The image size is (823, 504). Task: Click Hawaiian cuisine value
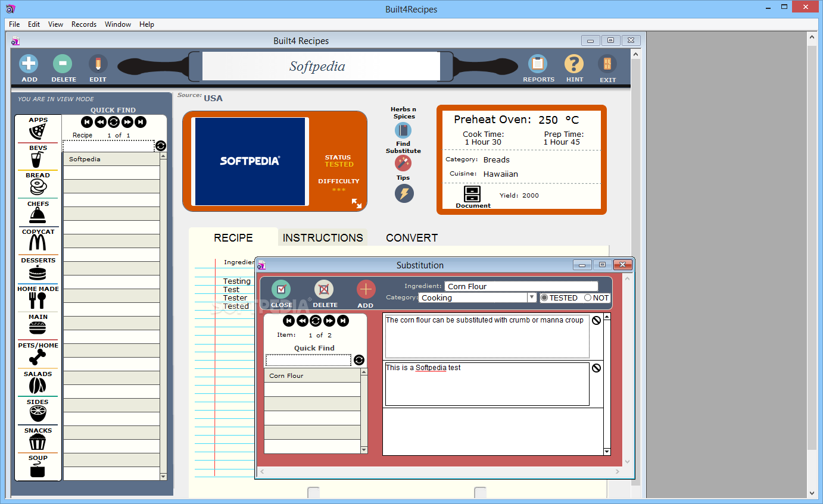point(500,174)
